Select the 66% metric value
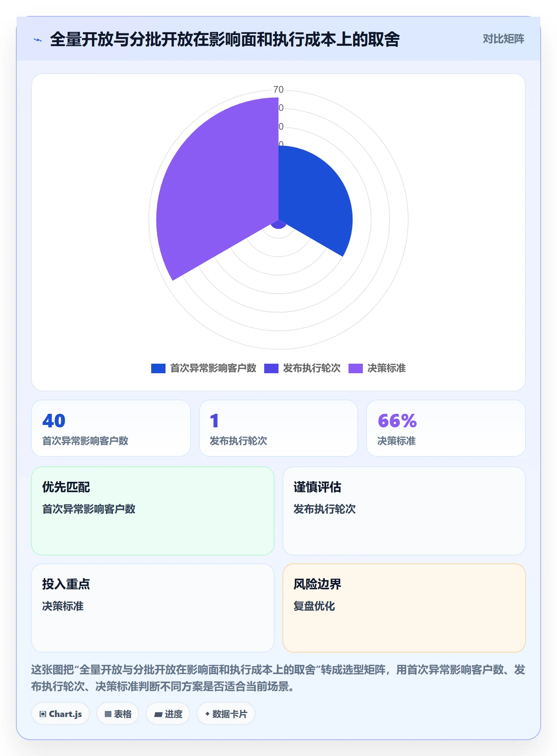This screenshot has height=756, width=557. (x=397, y=421)
